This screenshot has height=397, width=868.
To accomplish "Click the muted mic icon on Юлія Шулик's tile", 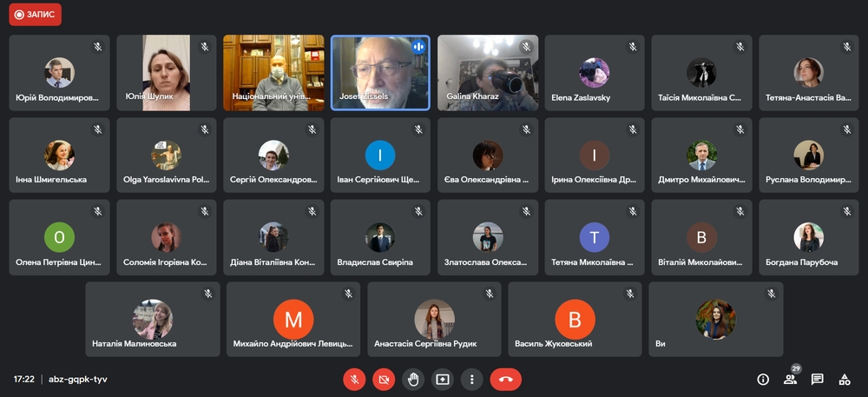I will tap(205, 47).
